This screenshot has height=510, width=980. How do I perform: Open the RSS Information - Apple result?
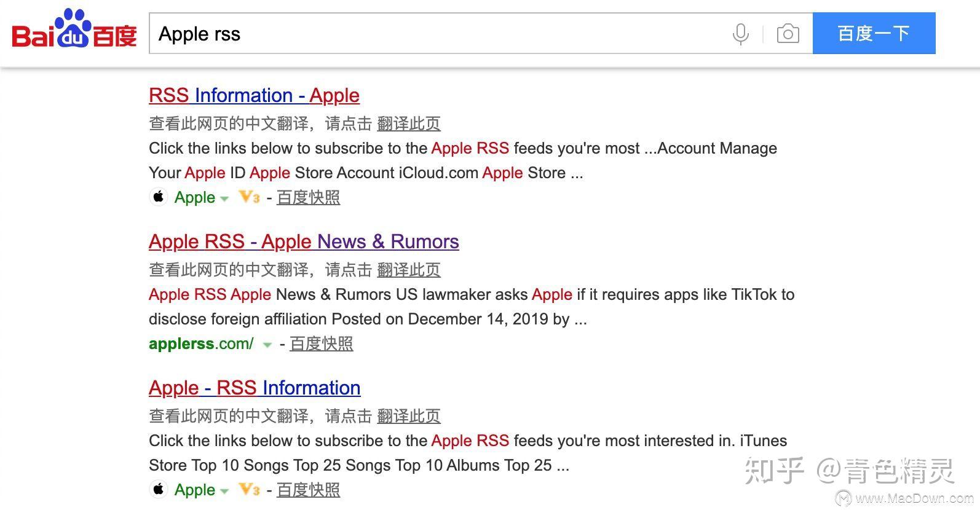click(x=254, y=95)
